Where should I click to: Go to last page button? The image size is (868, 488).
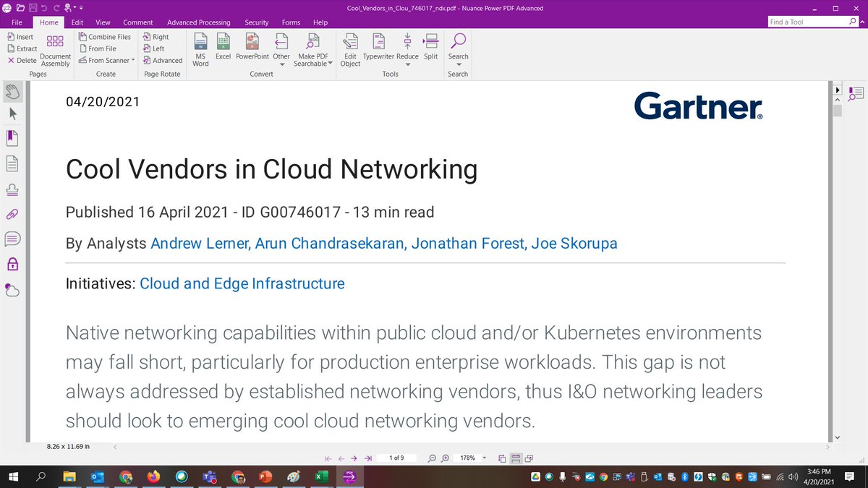pyautogui.click(x=368, y=458)
